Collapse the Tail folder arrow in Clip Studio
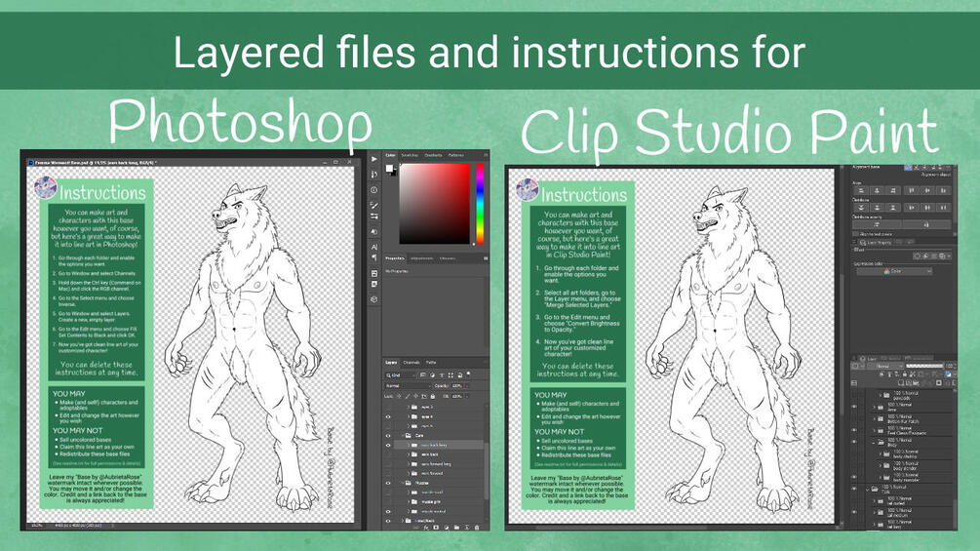Screen dimensions: 980x551 (x=868, y=490)
